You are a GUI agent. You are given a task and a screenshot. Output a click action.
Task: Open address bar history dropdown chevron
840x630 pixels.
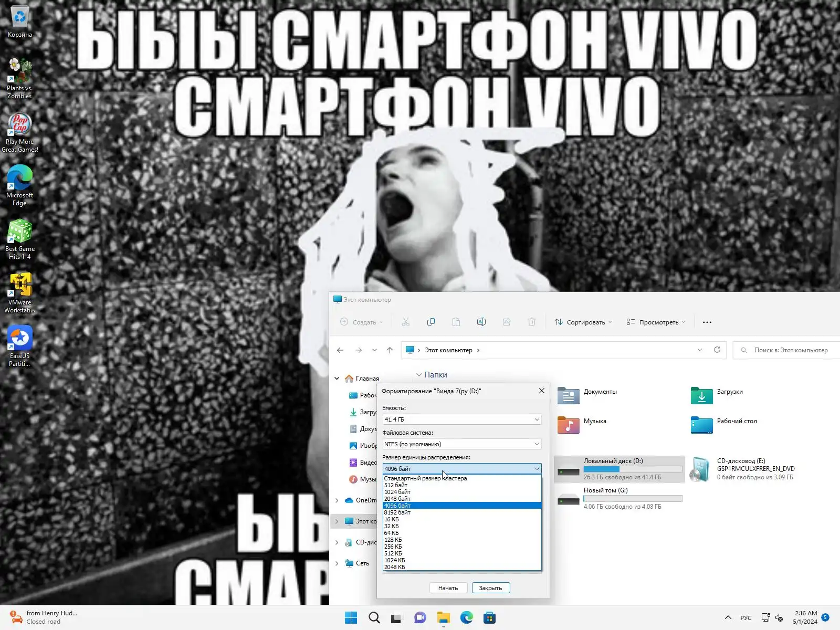(x=700, y=350)
